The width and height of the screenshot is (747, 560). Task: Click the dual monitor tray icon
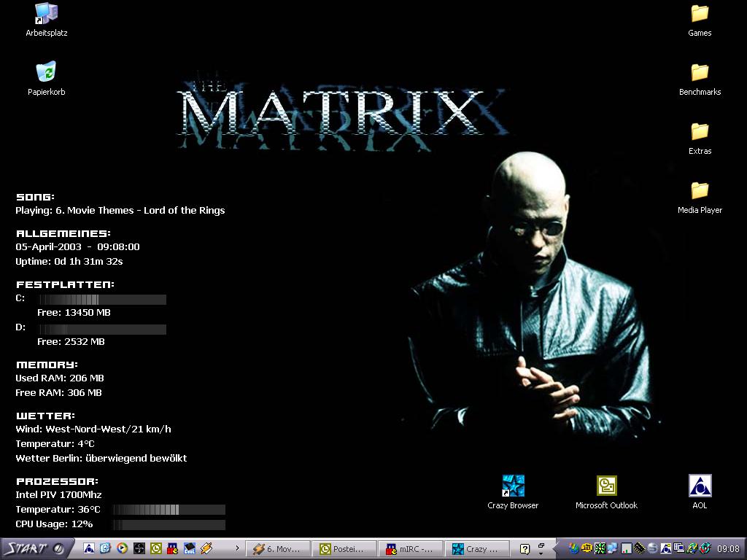(x=679, y=548)
